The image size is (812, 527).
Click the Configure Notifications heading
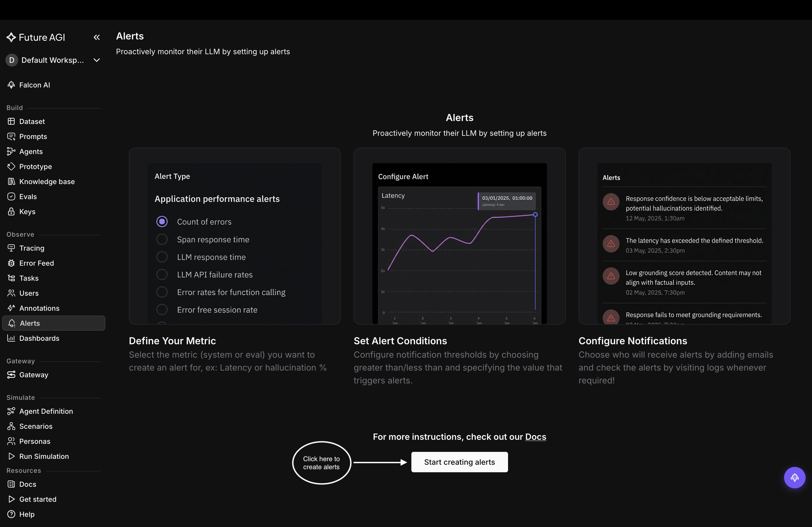click(633, 341)
